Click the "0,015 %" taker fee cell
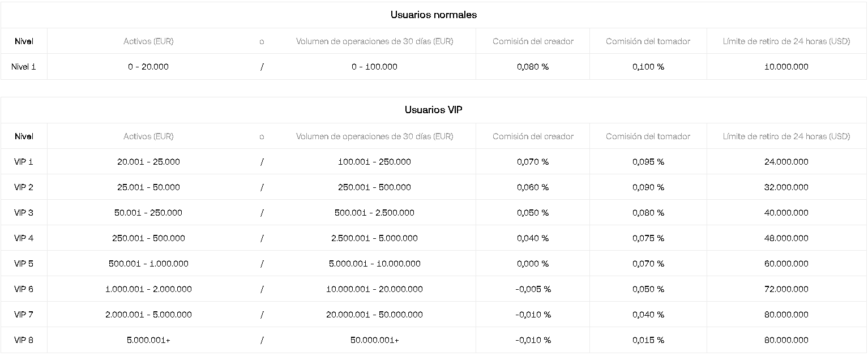 pyautogui.click(x=648, y=340)
